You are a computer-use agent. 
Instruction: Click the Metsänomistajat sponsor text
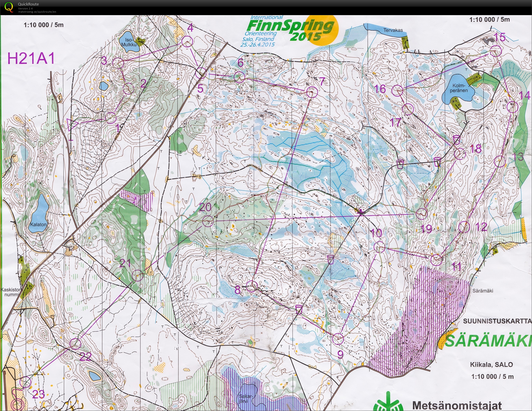coord(457,405)
